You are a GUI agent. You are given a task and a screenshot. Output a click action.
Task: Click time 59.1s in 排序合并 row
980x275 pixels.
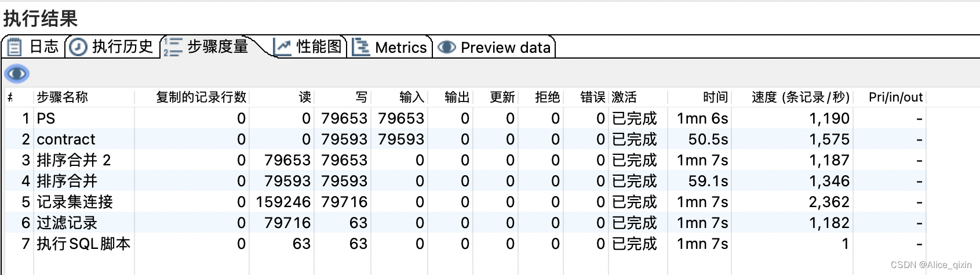pos(708,181)
